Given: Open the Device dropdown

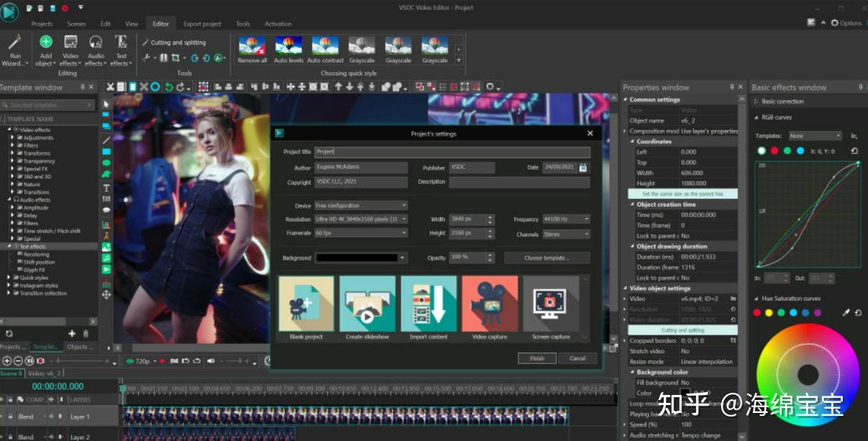Looking at the screenshot, I should coord(361,205).
